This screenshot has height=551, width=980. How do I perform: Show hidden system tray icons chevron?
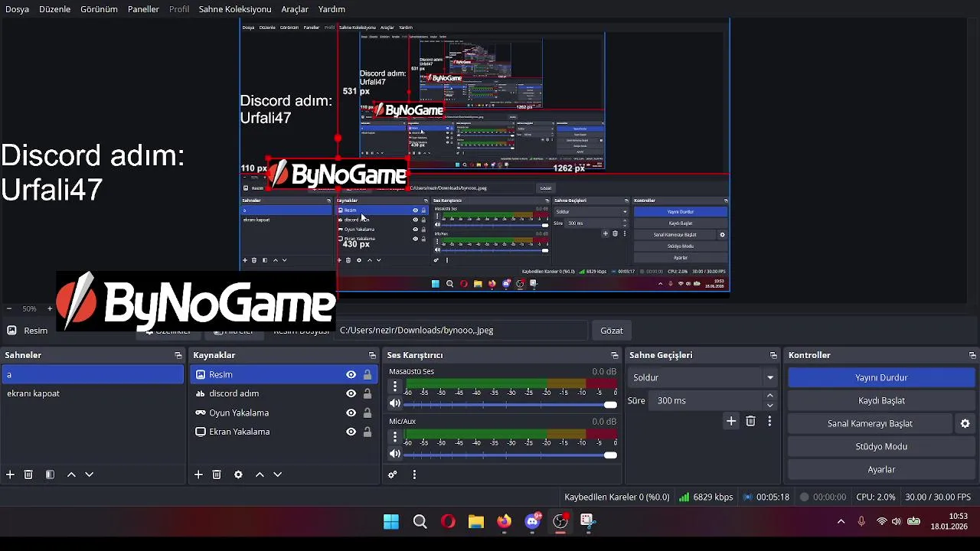(x=841, y=521)
